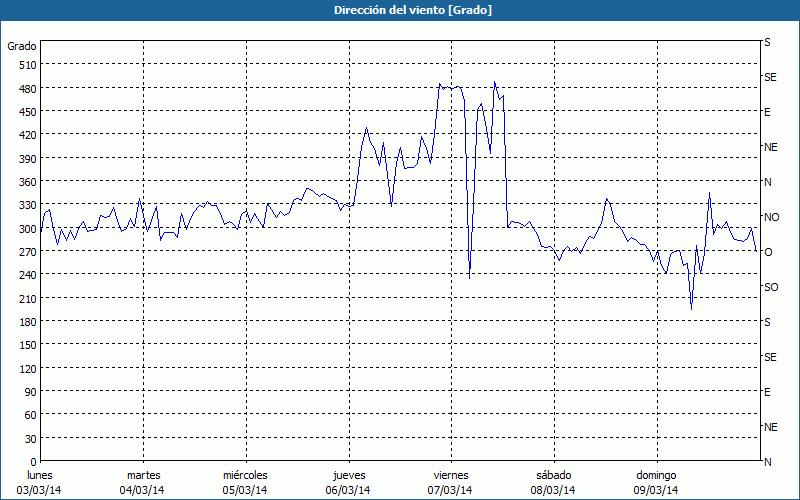Select the 'martes 04/03/14' date label

[x=143, y=482]
